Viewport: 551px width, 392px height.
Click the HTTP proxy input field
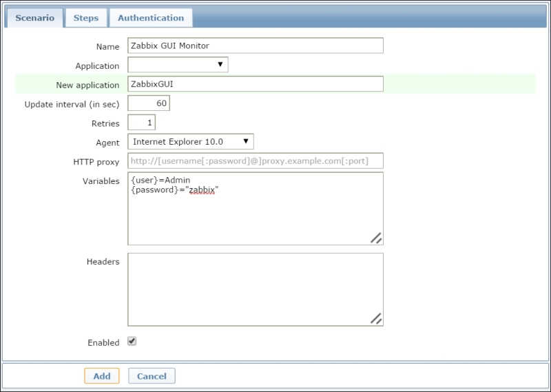255,161
